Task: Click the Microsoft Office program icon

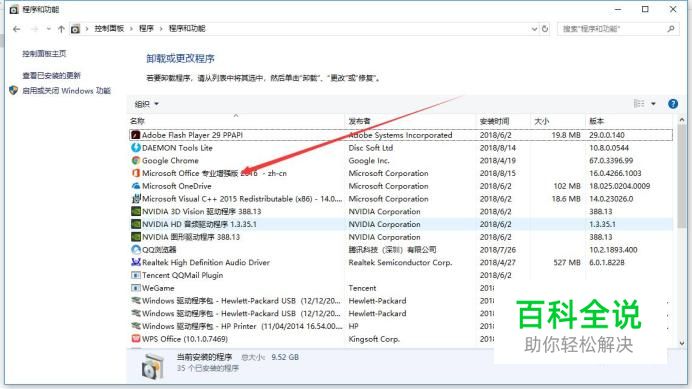Action: (136, 173)
